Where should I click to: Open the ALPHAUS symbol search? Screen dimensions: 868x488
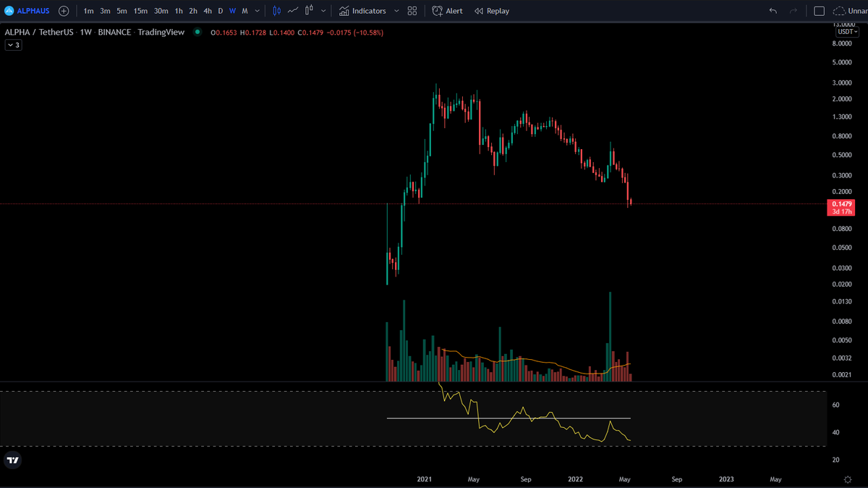27,11
